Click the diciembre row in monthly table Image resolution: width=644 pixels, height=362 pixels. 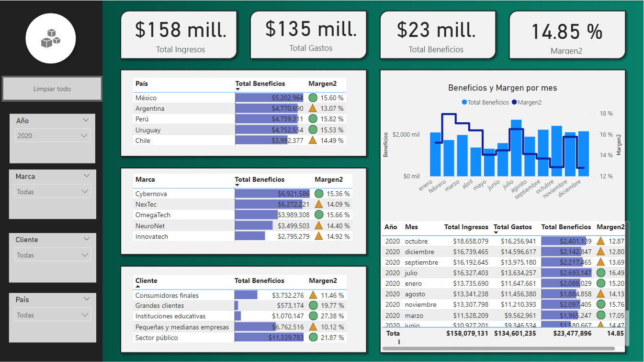click(x=504, y=252)
